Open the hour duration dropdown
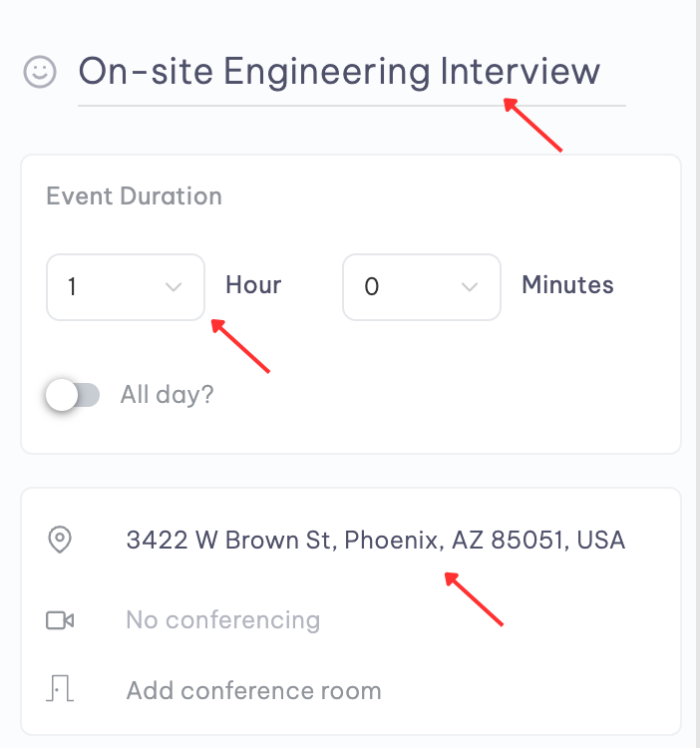700x748 pixels. (x=126, y=287)
